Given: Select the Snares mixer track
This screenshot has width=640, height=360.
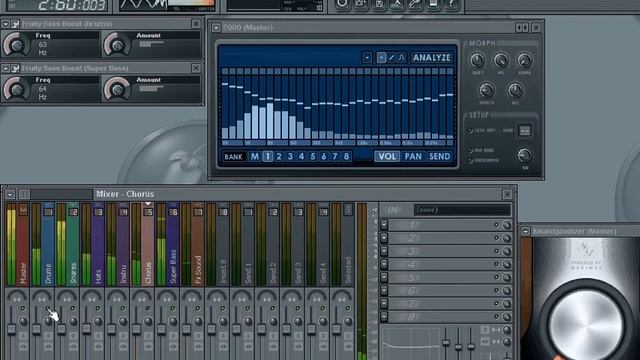Looking at the screenshot, I should [73, 245].
